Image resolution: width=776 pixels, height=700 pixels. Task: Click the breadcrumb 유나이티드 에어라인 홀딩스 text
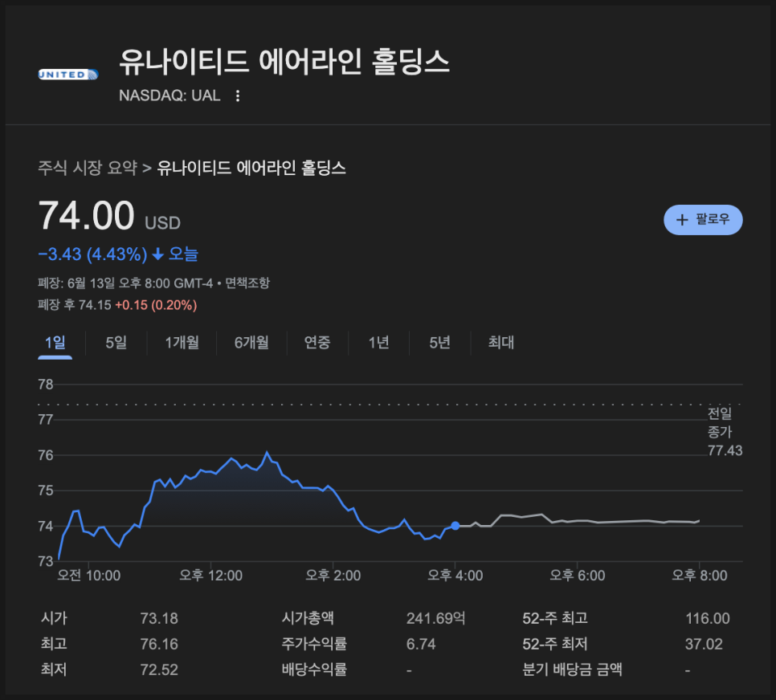(x=251, y=168)
